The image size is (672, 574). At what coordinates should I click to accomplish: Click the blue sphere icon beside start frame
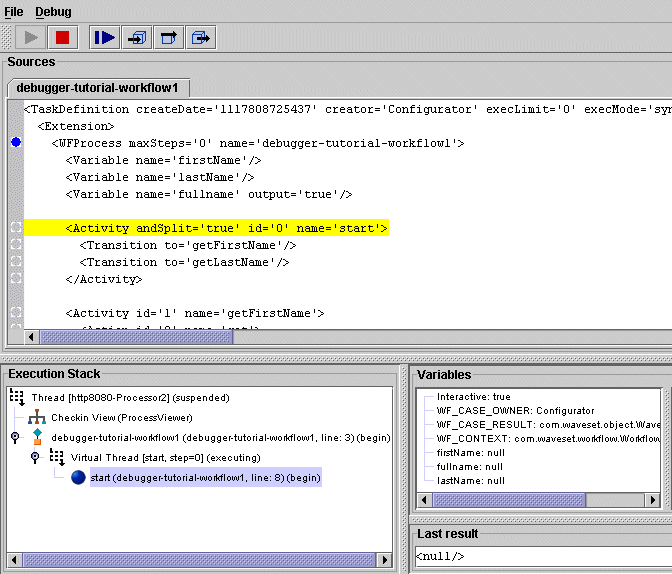coord(78,477)
